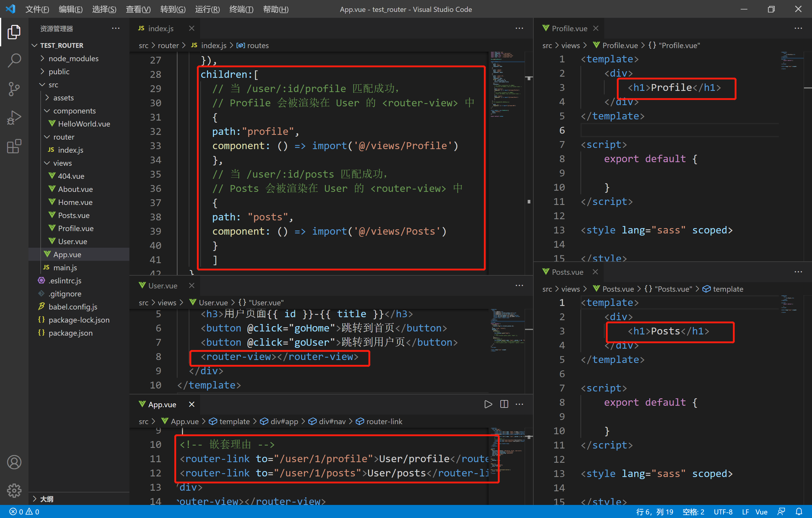Switch to the Profile.vue editor tab

569,28
